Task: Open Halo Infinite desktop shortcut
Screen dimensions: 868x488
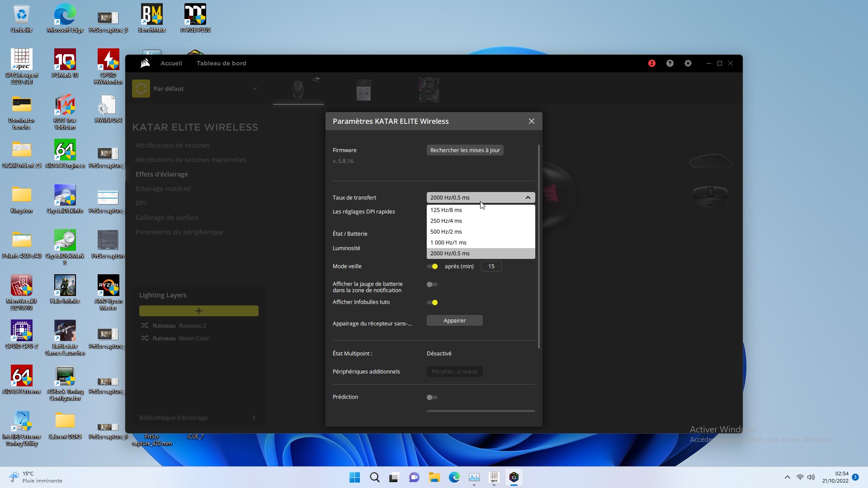Action: pyautogui.click(x=65, y=290)
